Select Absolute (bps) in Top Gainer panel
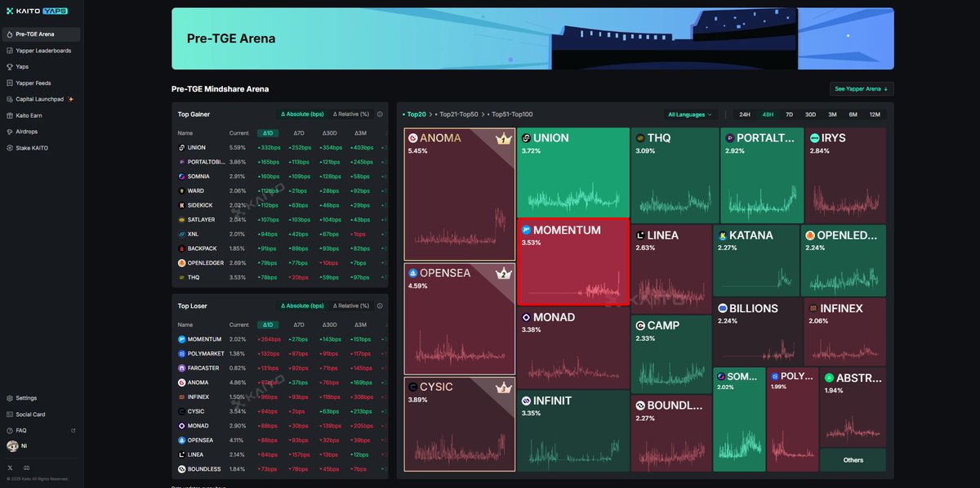 301,114
